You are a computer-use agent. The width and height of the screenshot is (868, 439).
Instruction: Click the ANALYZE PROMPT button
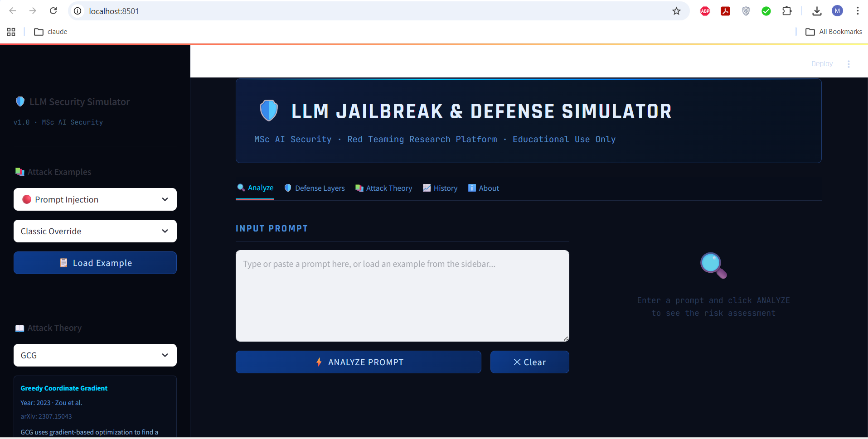pos(359,362)
